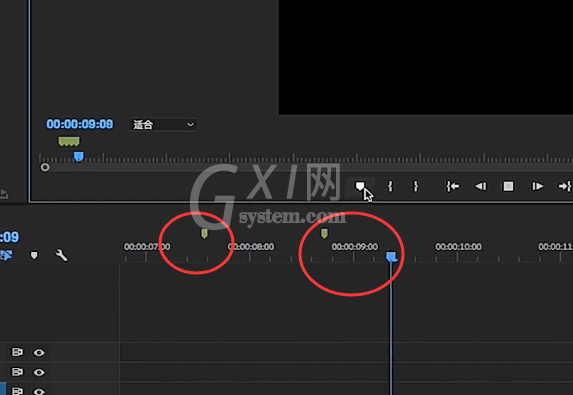573x395 pixels.
Task: Click the 00:00:07:00 label on timeline ruler
Action: point(147,247)
